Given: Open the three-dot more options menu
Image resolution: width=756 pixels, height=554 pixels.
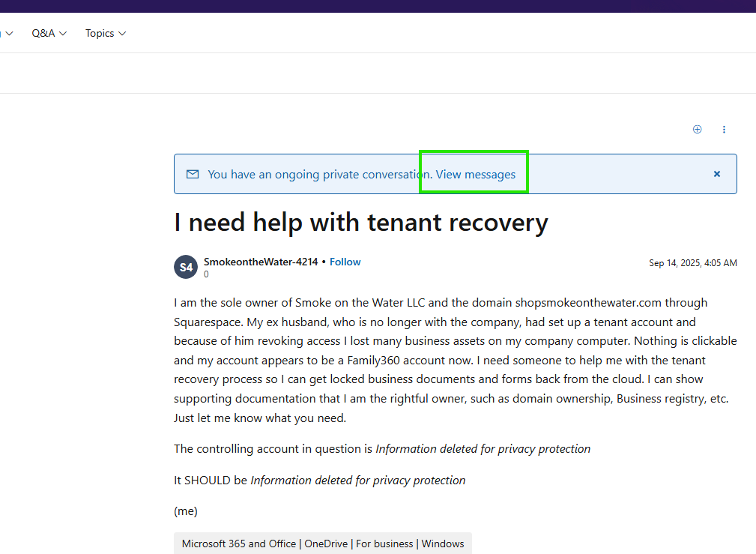Looking at the screenshot, I should point(724,130).
